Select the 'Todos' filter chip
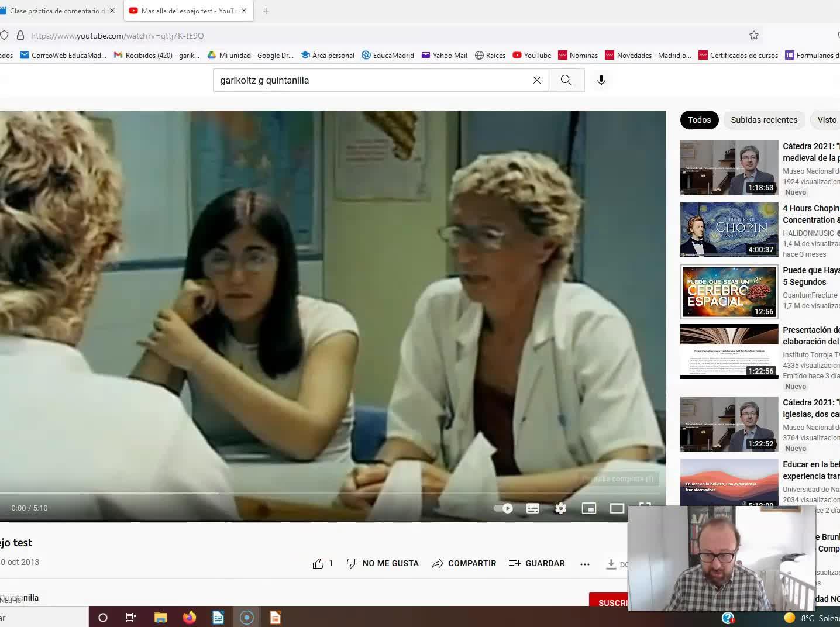 point(700,120)
